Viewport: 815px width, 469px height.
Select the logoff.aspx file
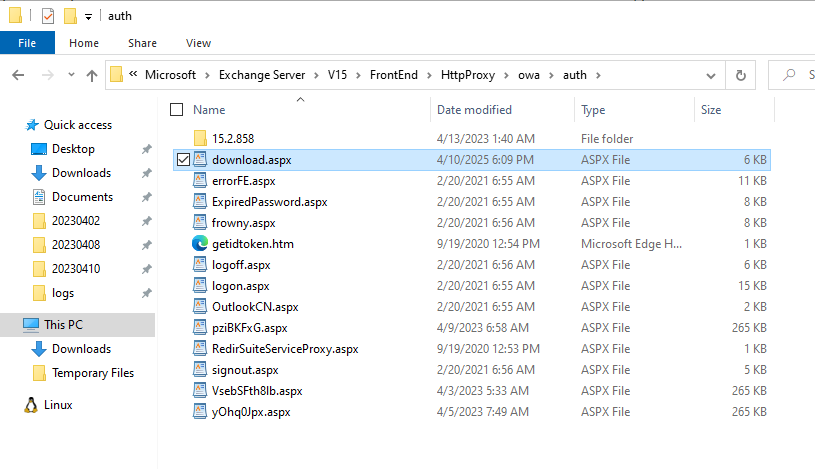[241, 265]
